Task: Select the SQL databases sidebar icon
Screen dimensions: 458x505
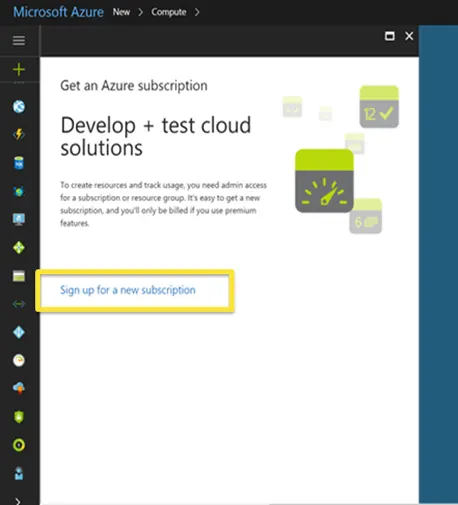Action: tap(19, 163)
